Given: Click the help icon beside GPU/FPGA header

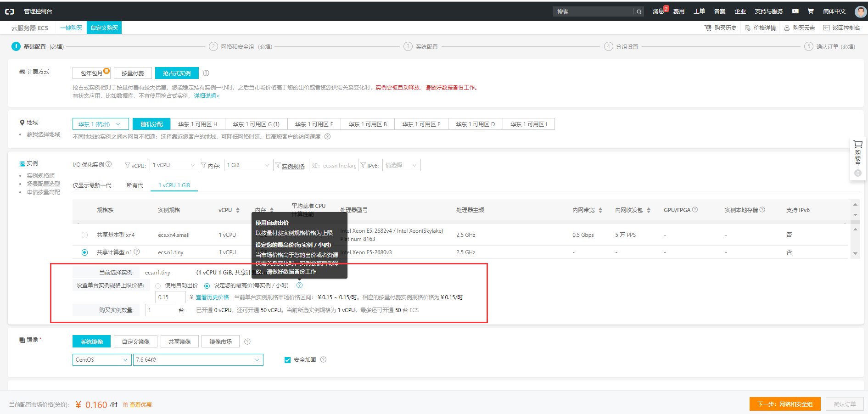Looking at the screenshot, I should 695,210.
